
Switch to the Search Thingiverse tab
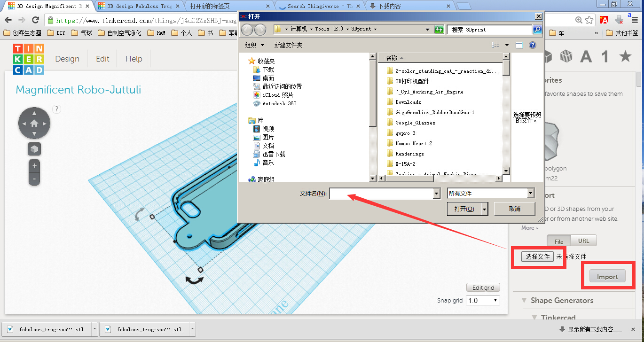pyautogui.click(x=320, y=6)
